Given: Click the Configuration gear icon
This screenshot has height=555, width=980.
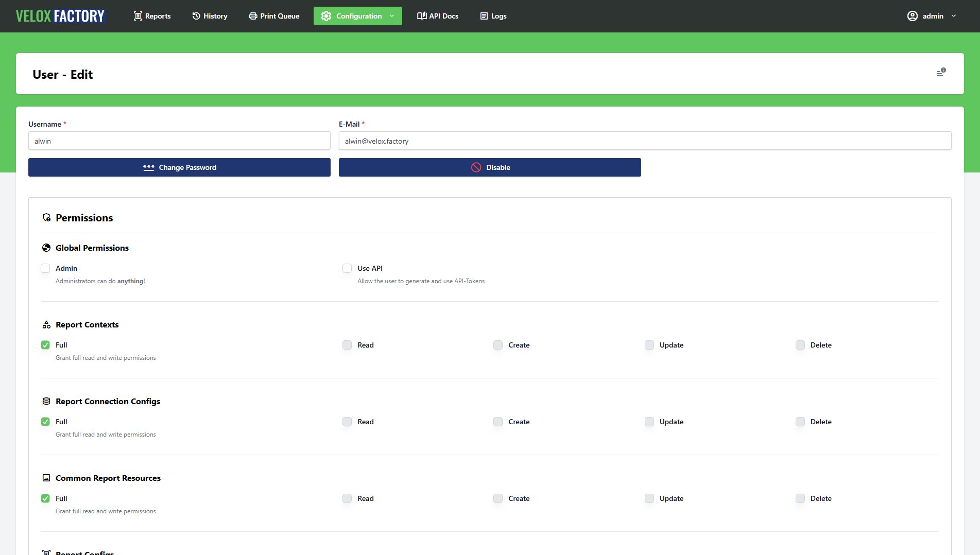Looking at the screenshot, I should [326, 16].
